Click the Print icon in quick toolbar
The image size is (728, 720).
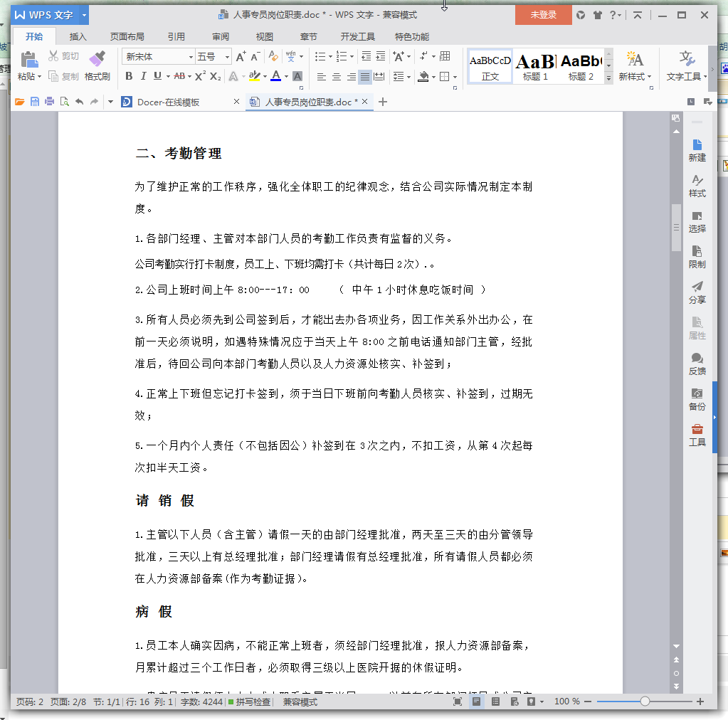pyautogui.click(x=50, y=102)
